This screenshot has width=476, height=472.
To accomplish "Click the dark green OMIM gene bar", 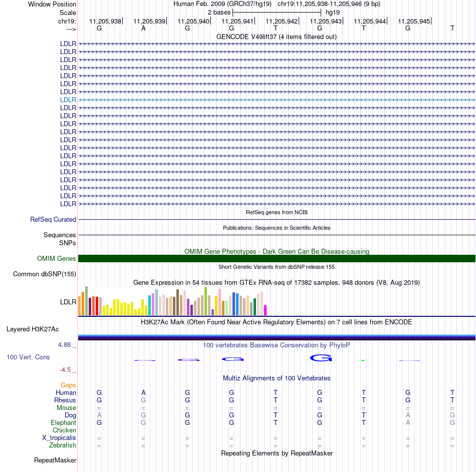I will pyautogui.click(x=277, y=258).
